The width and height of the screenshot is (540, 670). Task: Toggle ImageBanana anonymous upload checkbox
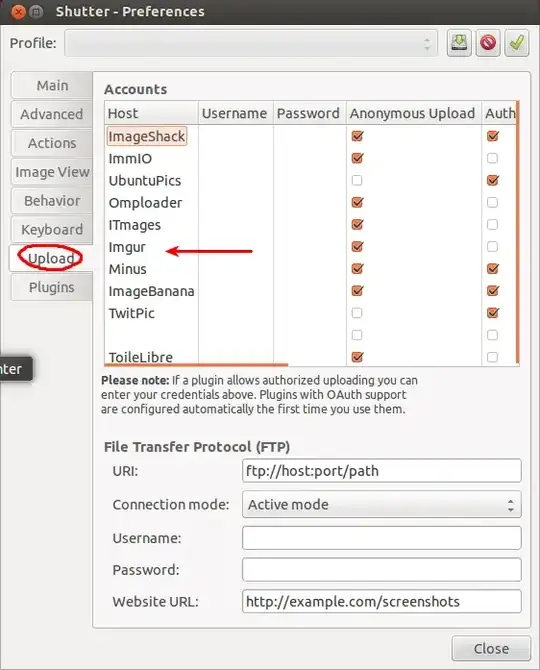tap(357, 291)
